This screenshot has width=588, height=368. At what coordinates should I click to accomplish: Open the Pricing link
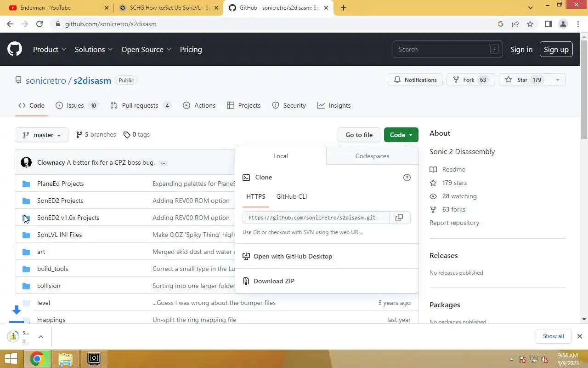pyautogui.click(x=191, y=49)
